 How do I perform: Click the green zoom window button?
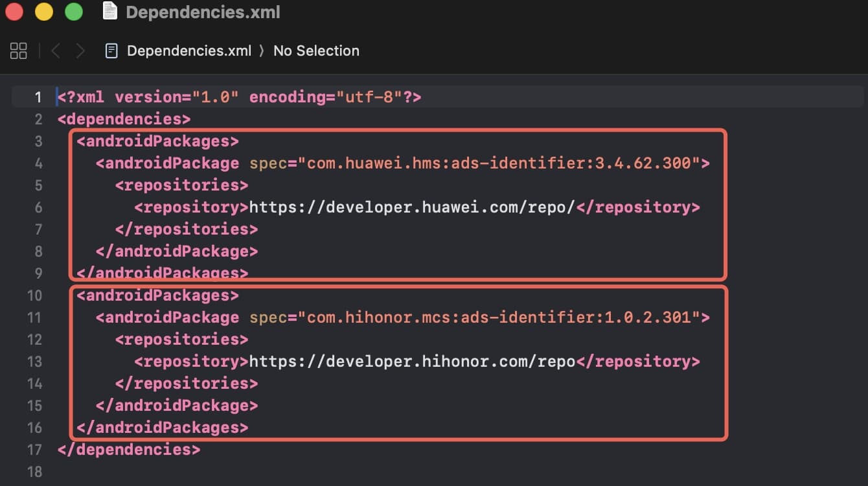(x=74, y=12)
